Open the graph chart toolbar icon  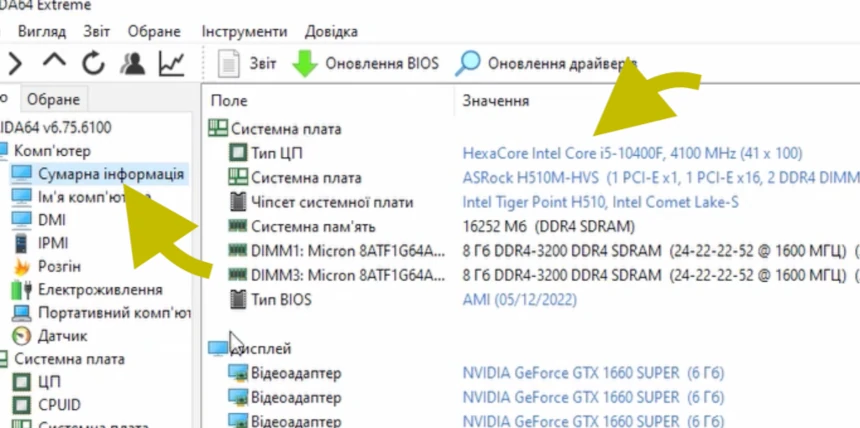coord(172,64)
